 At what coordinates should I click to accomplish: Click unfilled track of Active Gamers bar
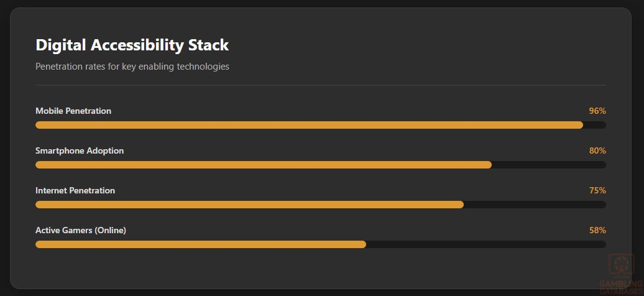coord(486,244)
